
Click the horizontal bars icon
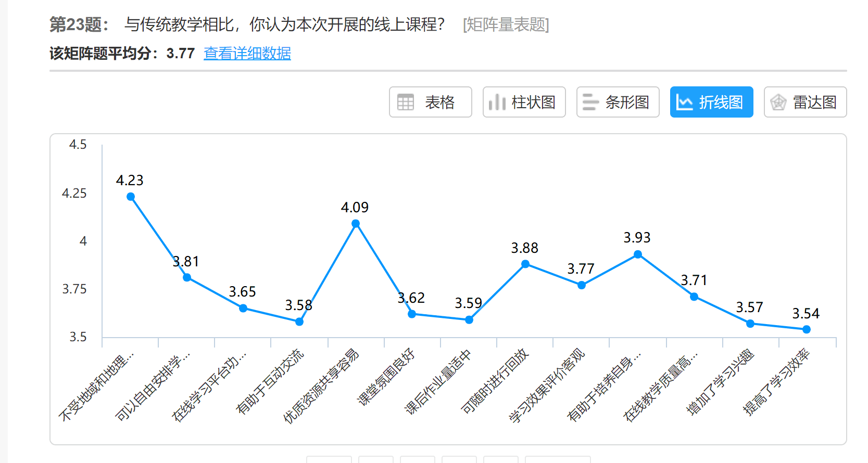pyautogui.click(x=590, y=102)
